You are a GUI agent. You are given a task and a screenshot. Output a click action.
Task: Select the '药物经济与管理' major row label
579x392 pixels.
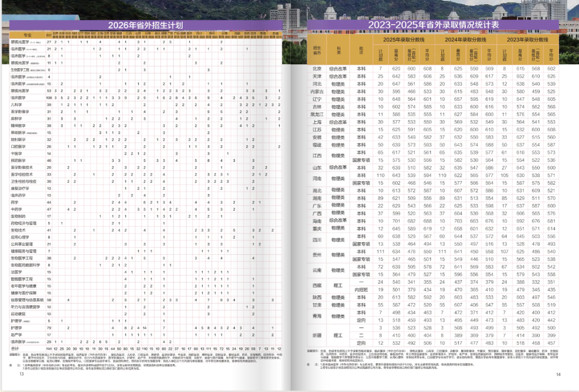[24, 224]
